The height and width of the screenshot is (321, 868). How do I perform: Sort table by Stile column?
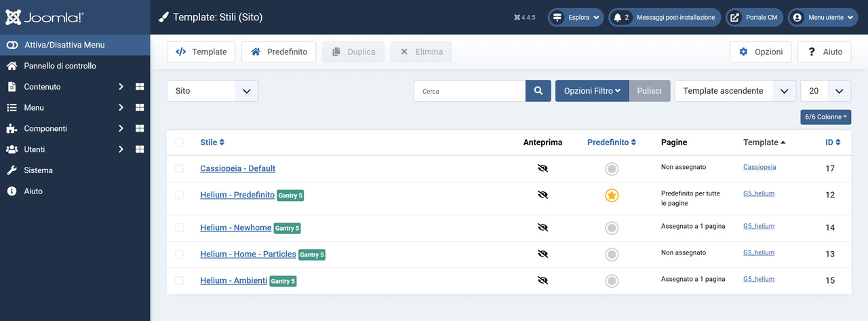(212, 143)
